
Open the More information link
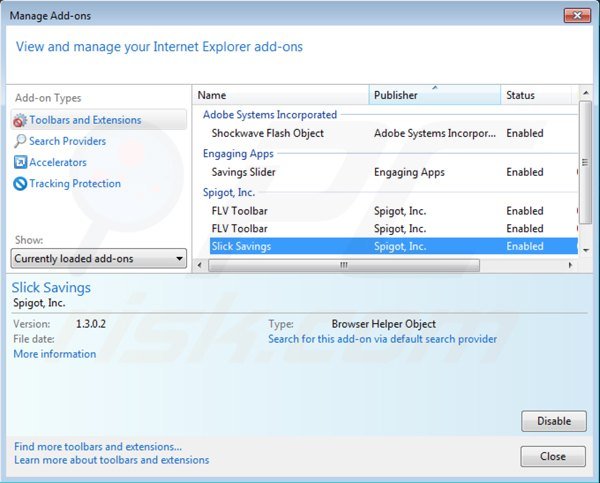click(55, 354)
